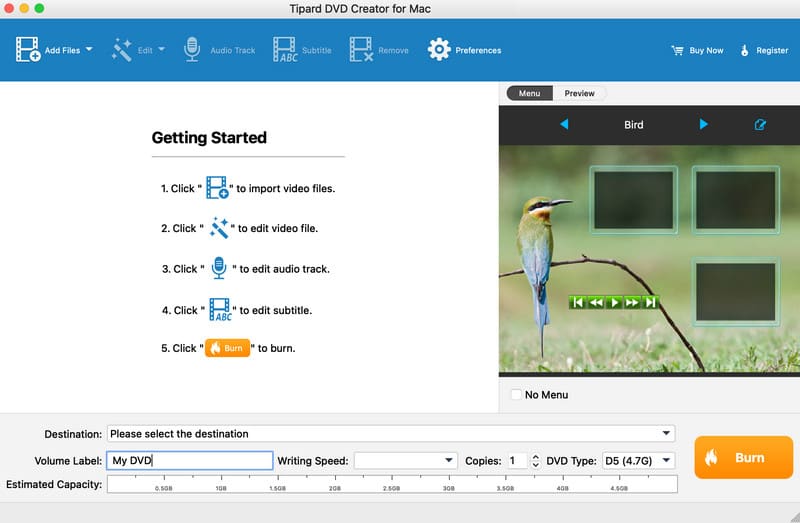Click the play button in menu preview
The width and height of the screenshot is (800, 523).
point(614,303)
